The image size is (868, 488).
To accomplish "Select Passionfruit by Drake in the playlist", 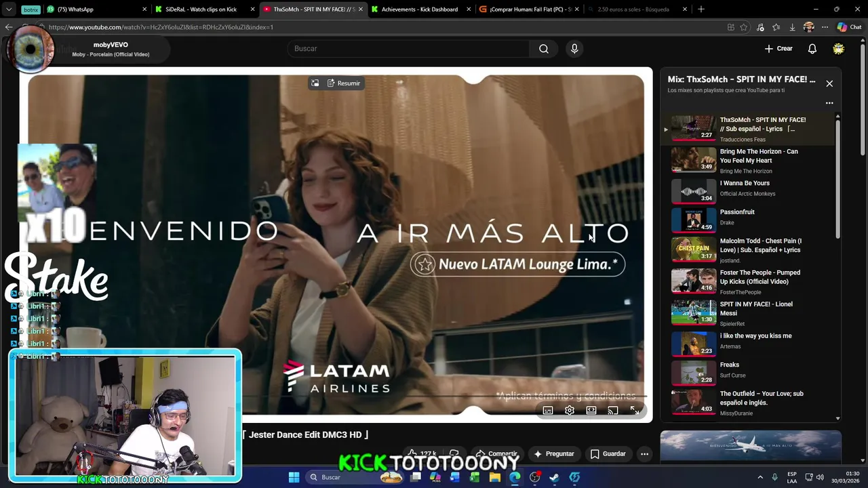I will pyautogui.click(x=747, y=220).
